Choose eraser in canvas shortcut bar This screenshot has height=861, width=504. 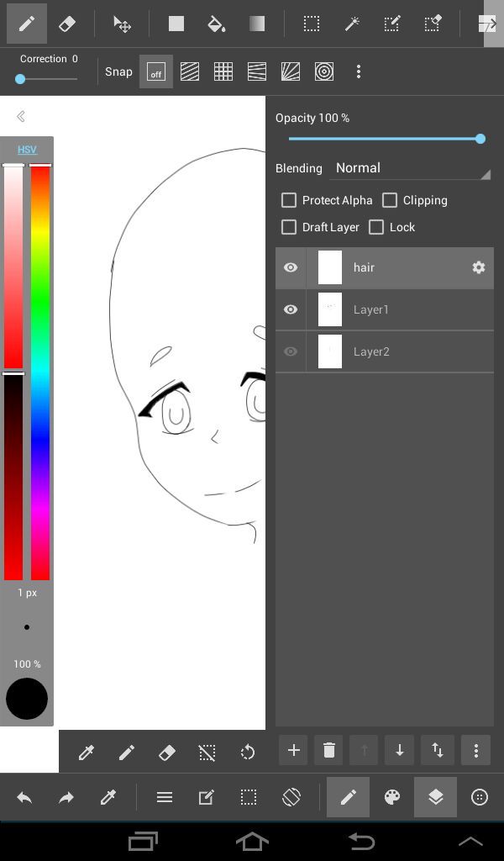[166, 753]
